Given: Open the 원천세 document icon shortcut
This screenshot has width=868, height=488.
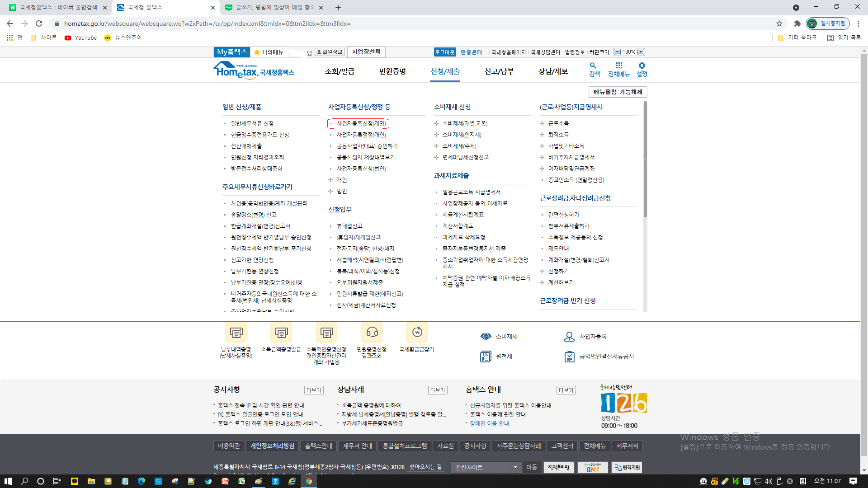Looking at the screenshot, I should (x=486, y=357).
